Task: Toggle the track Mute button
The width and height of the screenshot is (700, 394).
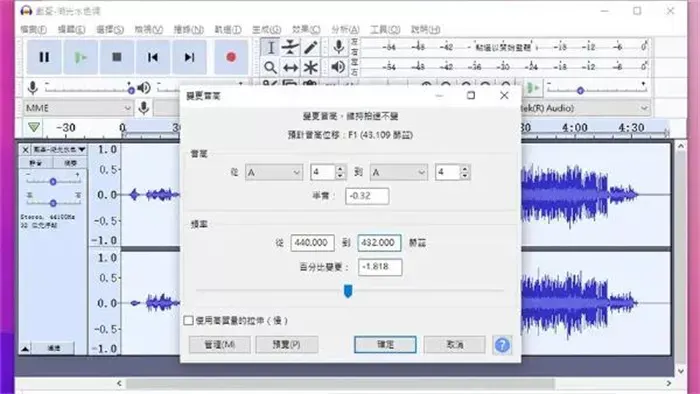Action: [36, 163]
